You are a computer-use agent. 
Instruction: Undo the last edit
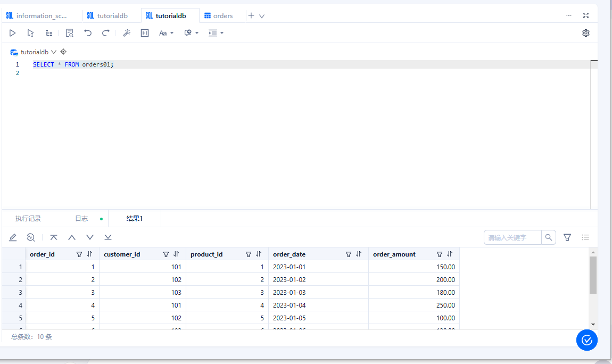pyautogui.click(x=88, y=33)
